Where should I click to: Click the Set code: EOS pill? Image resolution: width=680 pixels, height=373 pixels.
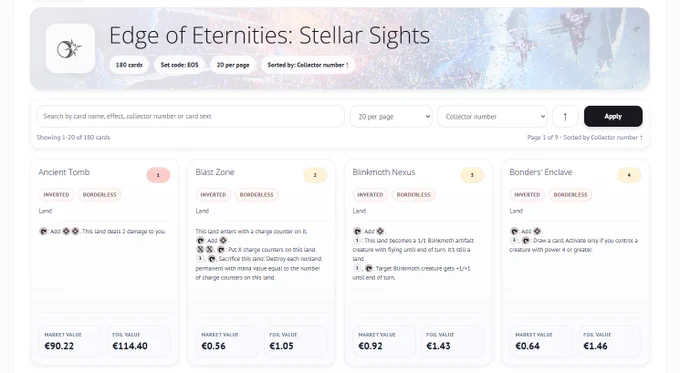click(x=180, y=65)
